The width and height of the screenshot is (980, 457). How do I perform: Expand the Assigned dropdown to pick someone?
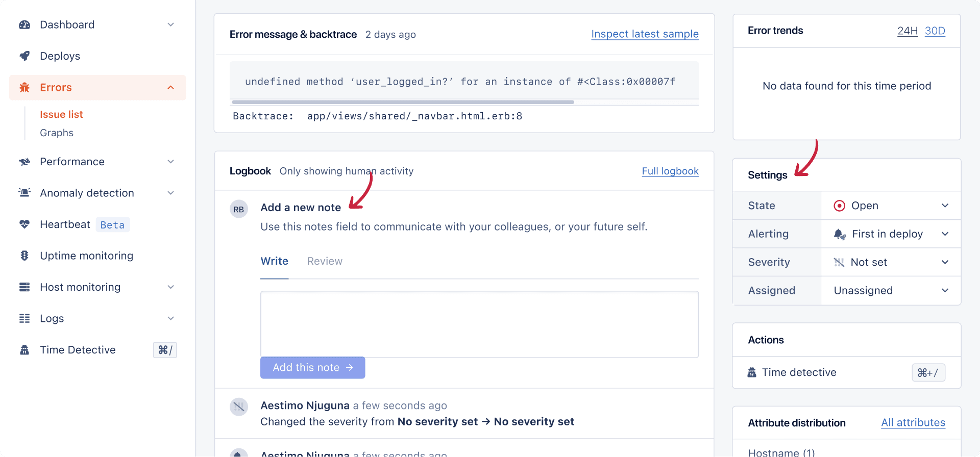(945, 290)
